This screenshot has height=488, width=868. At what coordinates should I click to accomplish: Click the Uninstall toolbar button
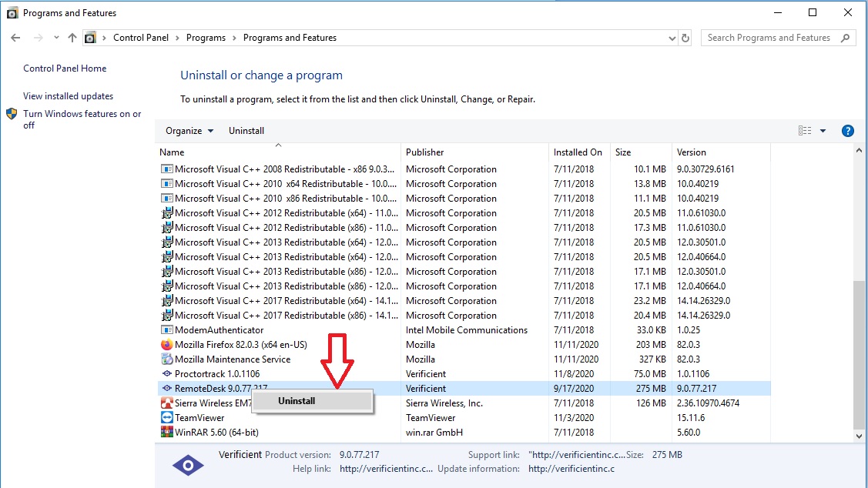coord(246,131)
